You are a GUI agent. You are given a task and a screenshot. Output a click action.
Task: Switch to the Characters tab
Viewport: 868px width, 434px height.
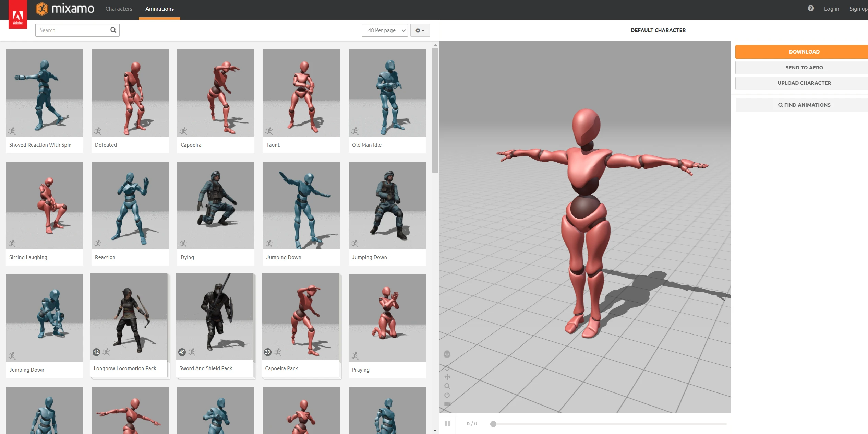pyautogui.click(x=119, y=9)
